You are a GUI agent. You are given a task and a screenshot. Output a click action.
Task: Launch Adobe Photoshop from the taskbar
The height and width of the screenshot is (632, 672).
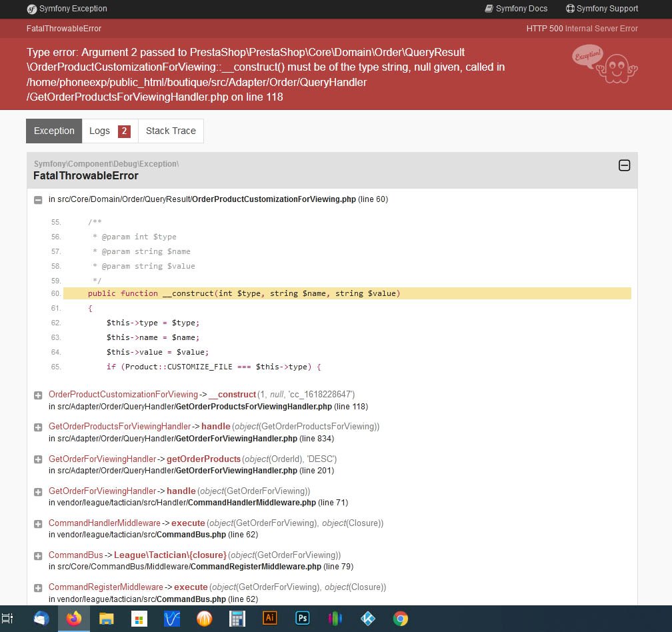(x=303, y=618)
